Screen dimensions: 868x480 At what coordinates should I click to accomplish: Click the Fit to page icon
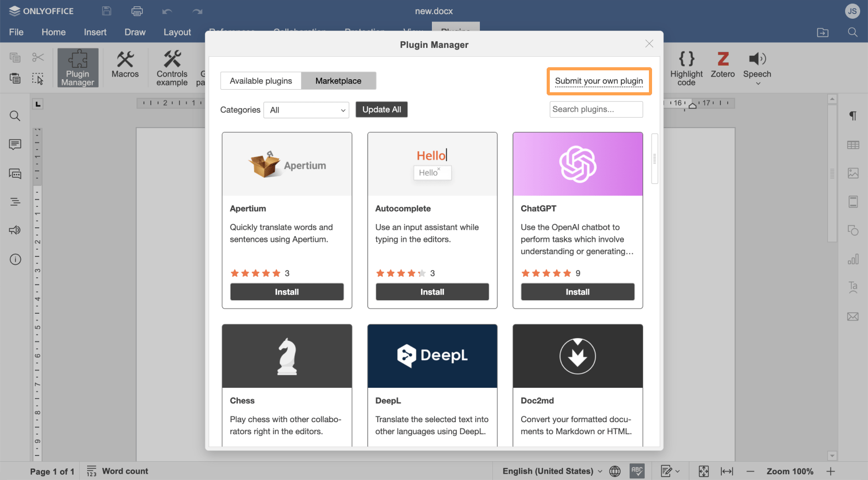(x=704, y=471)
